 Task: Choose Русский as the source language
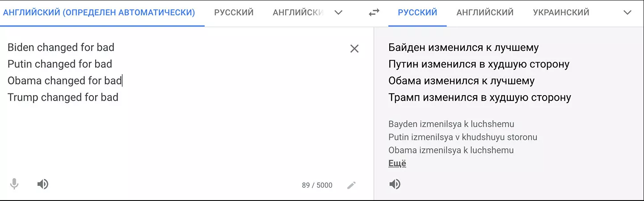[234, 13]
